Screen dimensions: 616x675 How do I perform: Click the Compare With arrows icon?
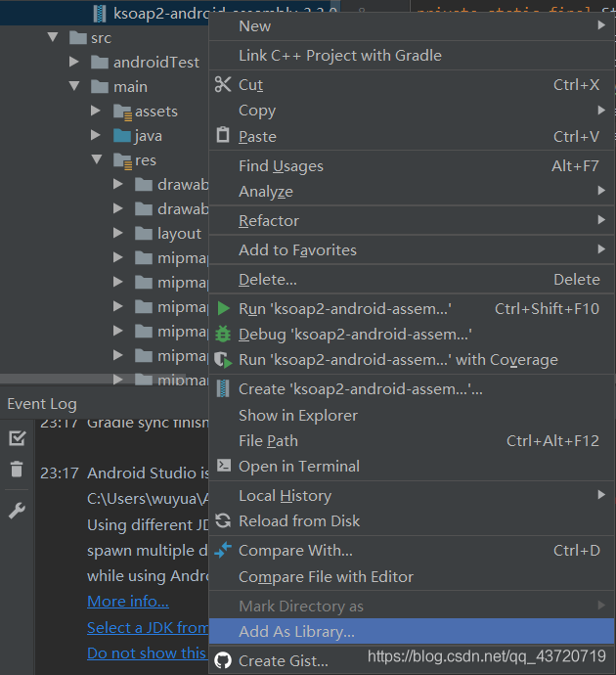pyautogui.click(x=223, y=550)
